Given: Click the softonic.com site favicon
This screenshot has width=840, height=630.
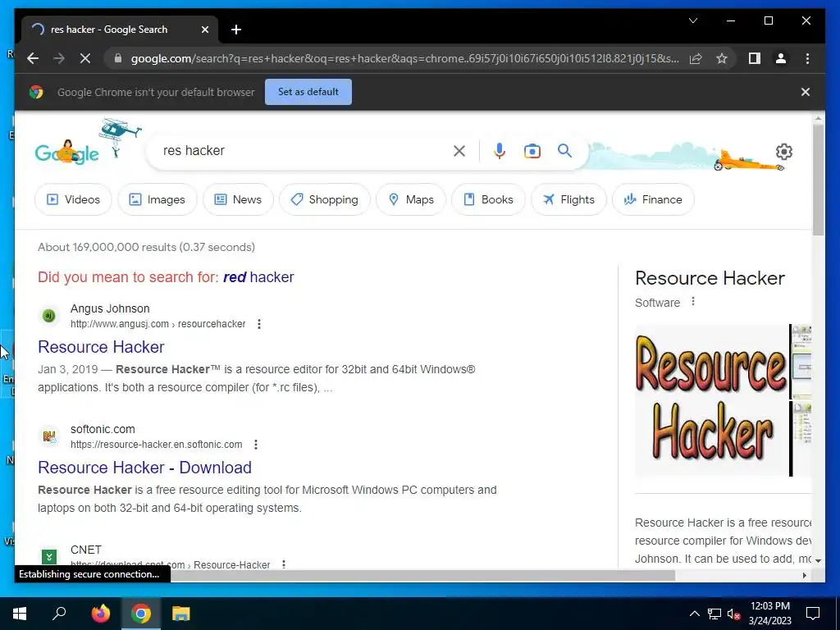Looking at the screenshot, I should pyautogui.click(x=48, y=436).
